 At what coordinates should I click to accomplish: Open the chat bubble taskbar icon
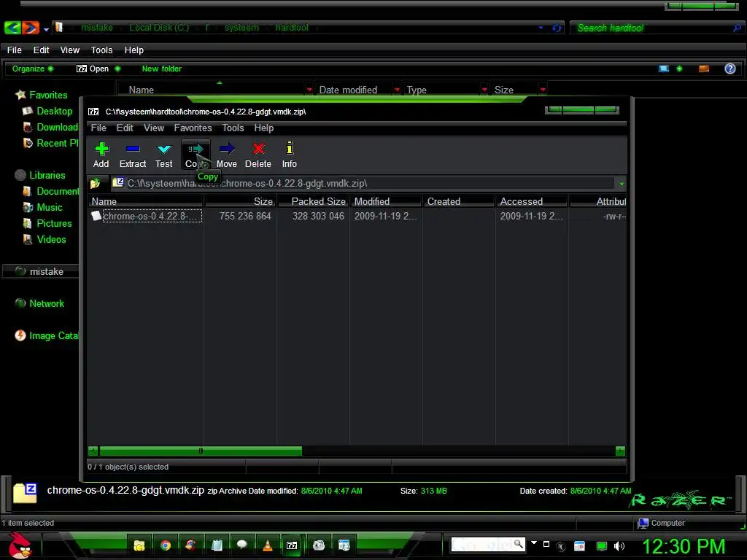pos(242,545)
